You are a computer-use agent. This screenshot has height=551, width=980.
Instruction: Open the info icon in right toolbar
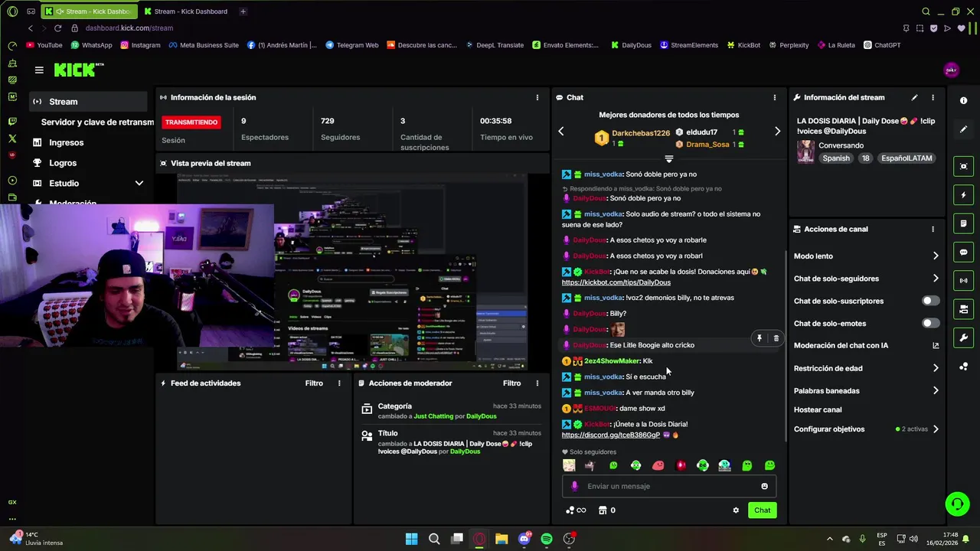coord(963,101)
